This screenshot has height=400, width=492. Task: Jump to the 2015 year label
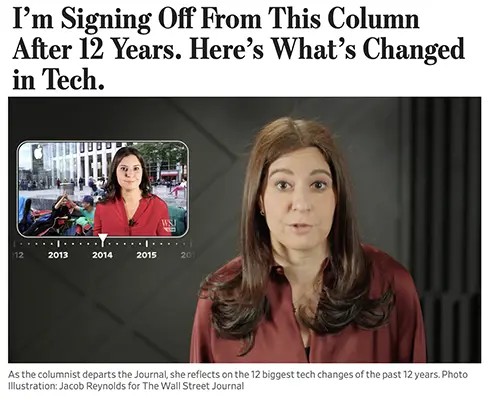coord(146,255)
